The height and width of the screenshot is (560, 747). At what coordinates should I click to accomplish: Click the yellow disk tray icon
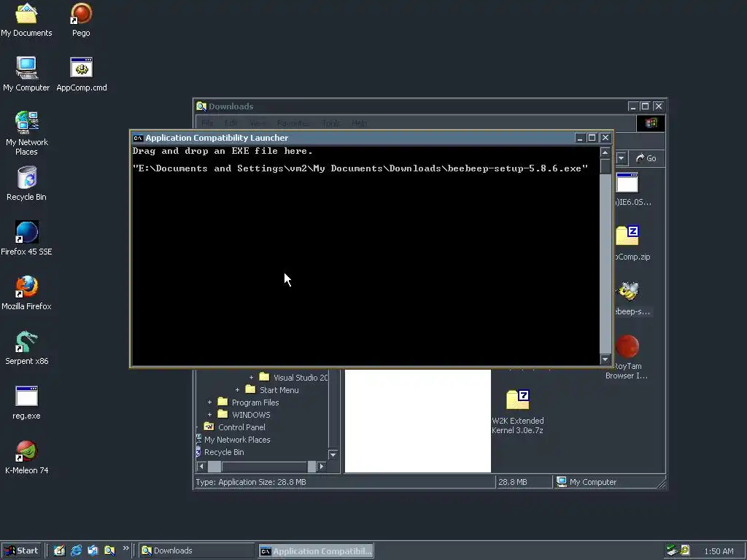(x=685, y=551)
